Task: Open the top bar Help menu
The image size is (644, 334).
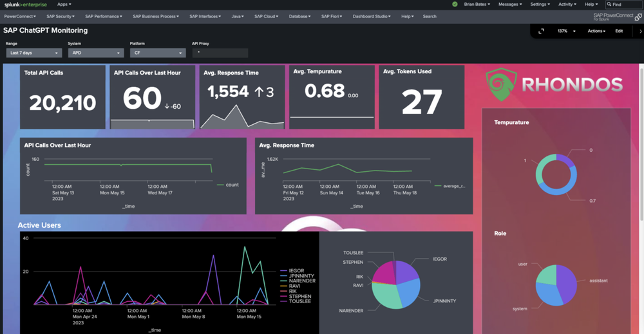Action: [x=591, y=4]
